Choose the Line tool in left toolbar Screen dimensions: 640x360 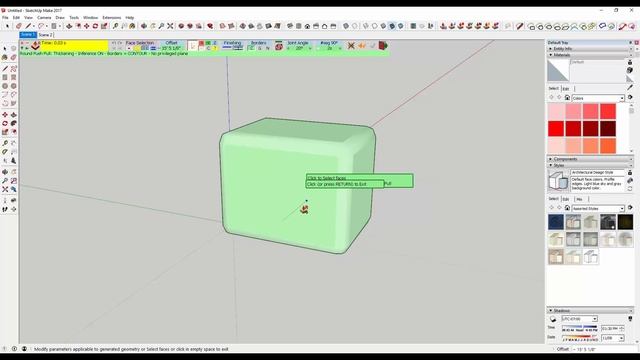click(5, 69)
